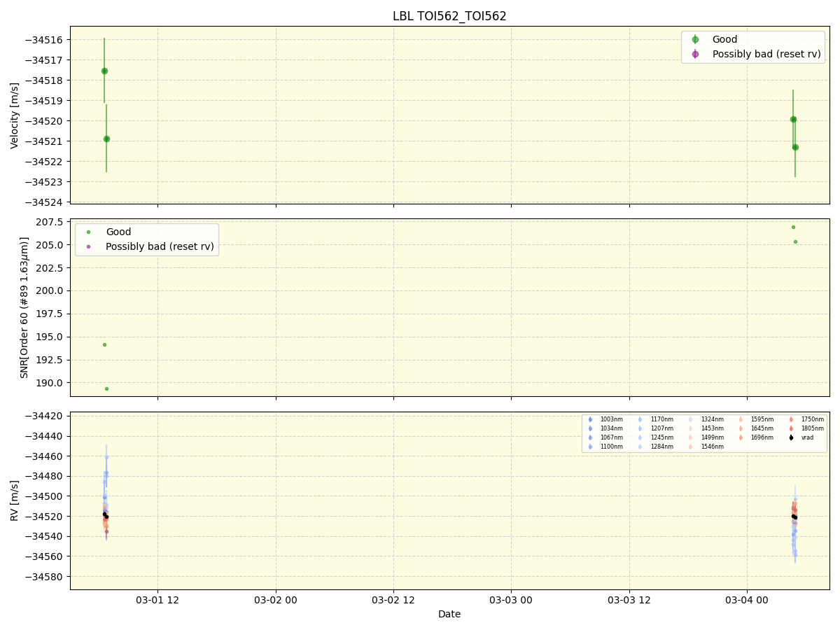Click the '03-02 00' x-axis tick label

[x=276, y=600]
